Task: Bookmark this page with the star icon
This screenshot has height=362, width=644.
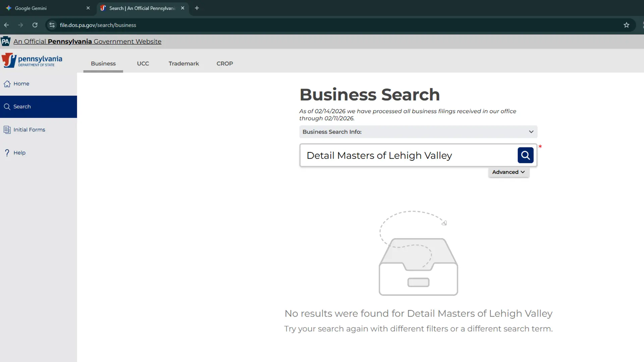Action: coord(627,25)
